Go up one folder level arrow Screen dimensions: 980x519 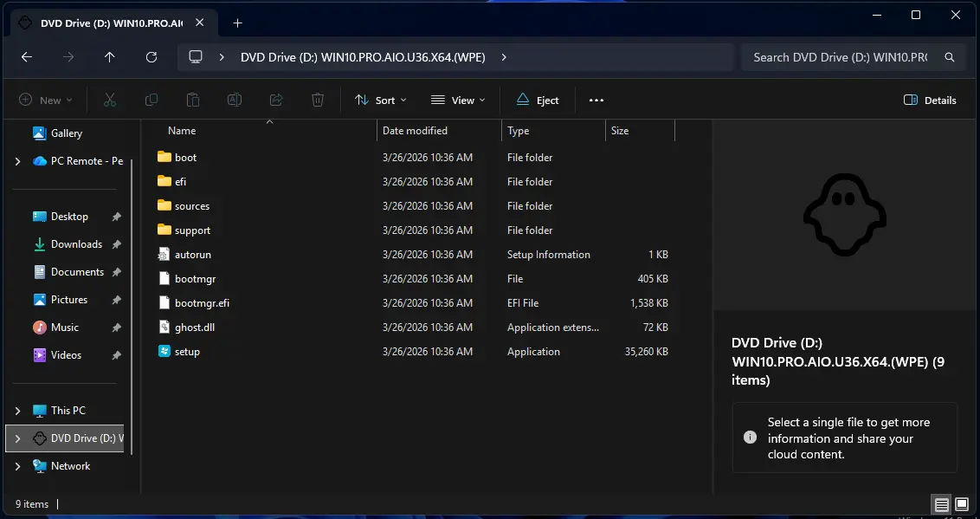(x=109, y=57)
